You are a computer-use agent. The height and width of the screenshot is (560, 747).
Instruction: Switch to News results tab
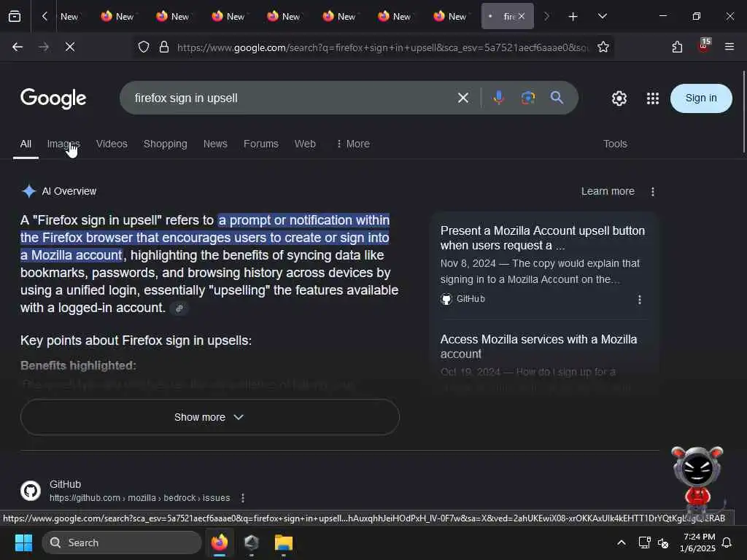[x=215, y=144]
